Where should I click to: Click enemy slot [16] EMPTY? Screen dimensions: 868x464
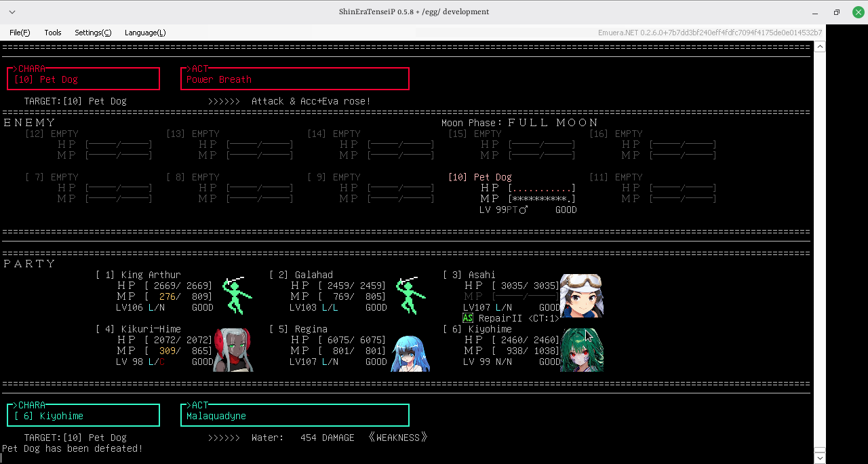(616, 134)
